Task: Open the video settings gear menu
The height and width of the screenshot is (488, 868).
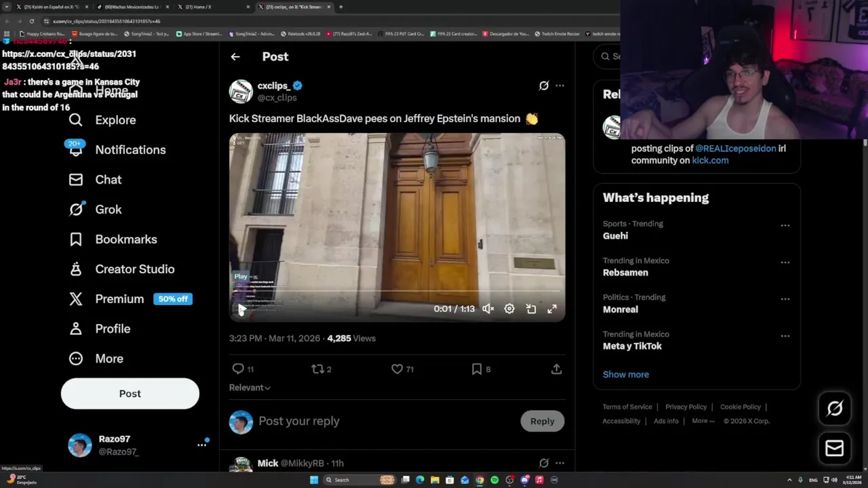Action: [x=509, y=309]
